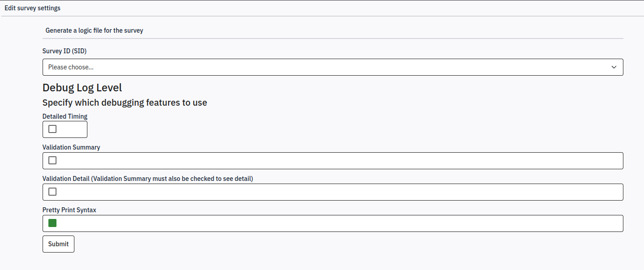The height and width of the screenshot is (270, 644).
Task: Tick the Validation Detail checkbox
Action: [52, 192]
